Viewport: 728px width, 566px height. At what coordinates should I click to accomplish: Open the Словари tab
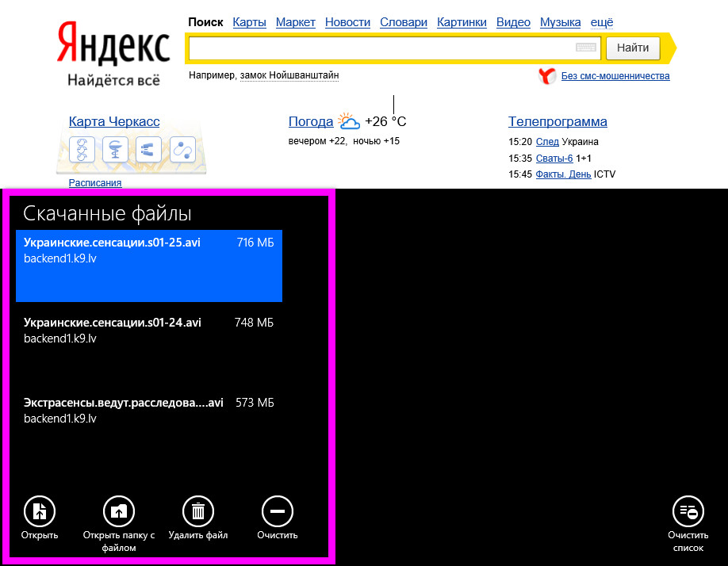[x=404, y=22]
